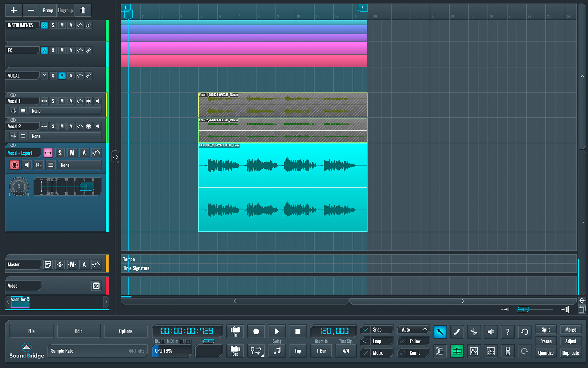The width and height of the screenshot is (588, 368).
Task: Open the green sequencer view button
Action: 457,351
